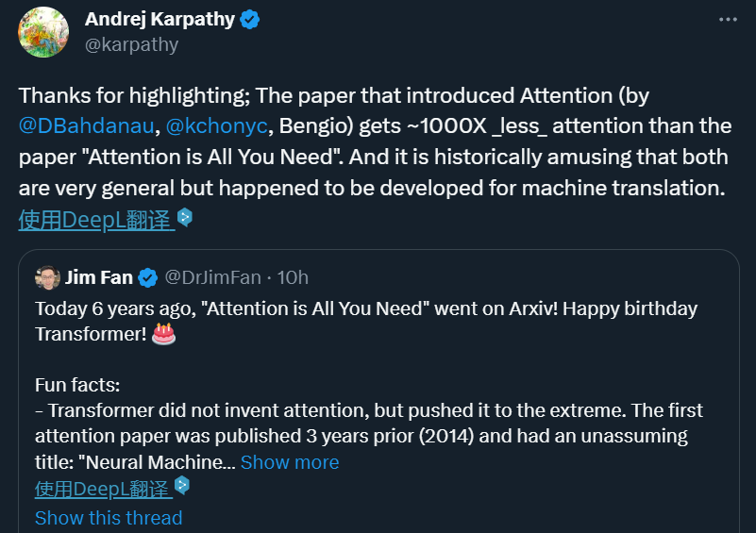Viewport: 756px width, 533px height.
Task: Click the @karpathy handle
Action: [131, 44]
